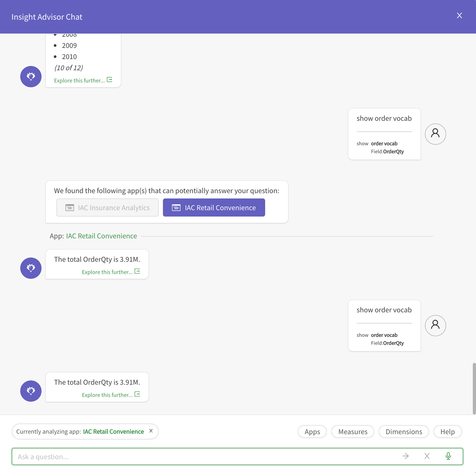Image resolution: width=476 pixels, height=473 pixels.
Task: Open Explore this further on the last bot reply
Action: [x=107, y=395]
